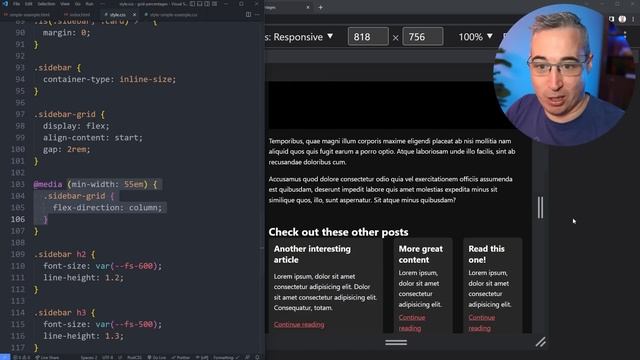The width and height of the screenshot is (640, 360).
Task: Toggle the primary sidebar layout icon
Action: 192,4
